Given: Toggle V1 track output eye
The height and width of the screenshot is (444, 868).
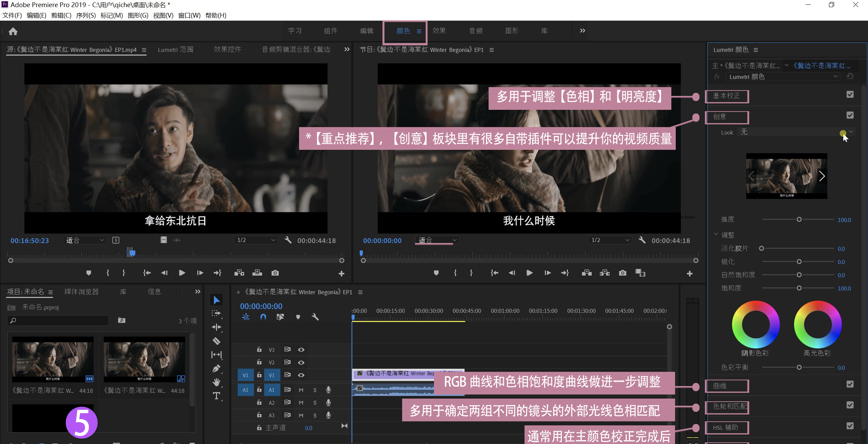Looking at the screenshot, I should tap(301, 375).
